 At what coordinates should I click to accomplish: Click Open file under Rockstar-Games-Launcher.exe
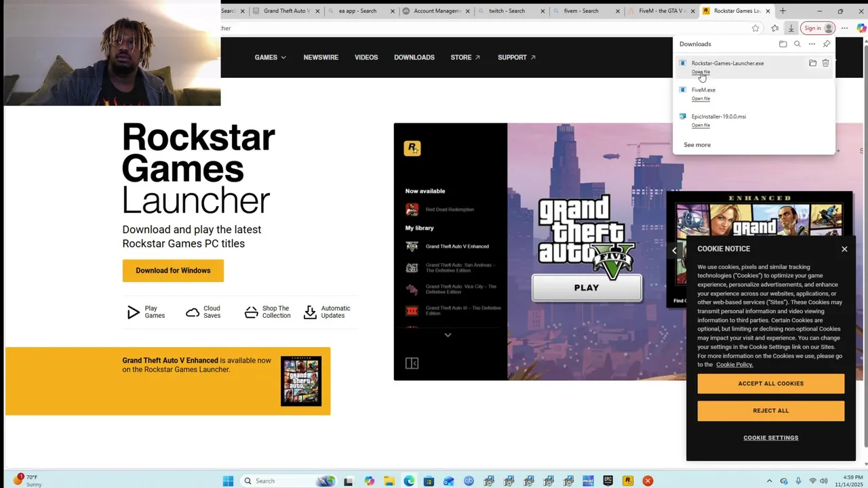click(x=701, y=72)
